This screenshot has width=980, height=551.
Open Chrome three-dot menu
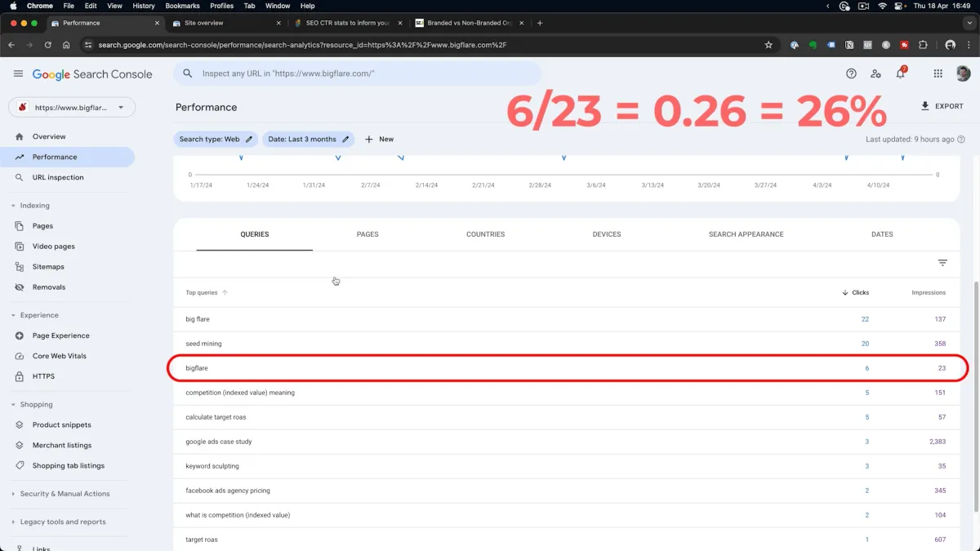969,45
